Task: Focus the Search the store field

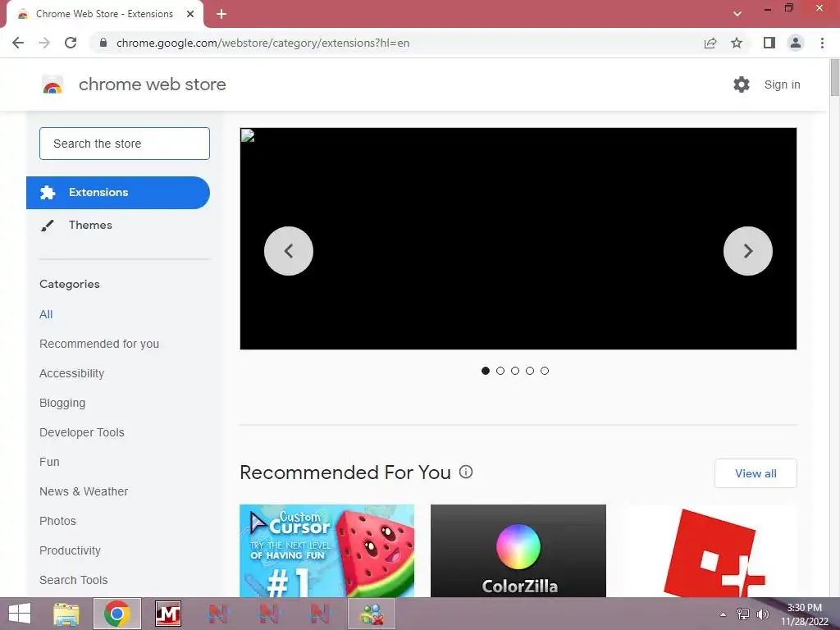Action: tap(125, 144)
